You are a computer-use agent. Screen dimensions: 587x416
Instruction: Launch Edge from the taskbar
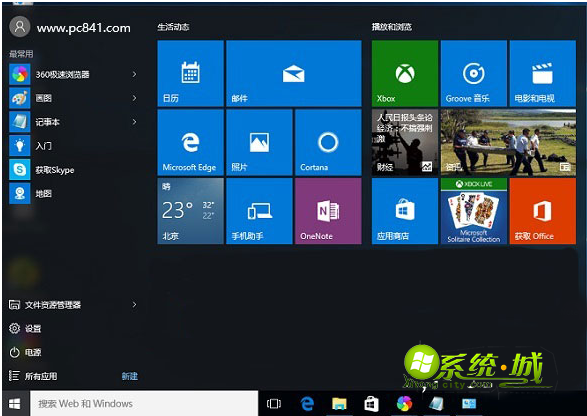coord(307,404)
